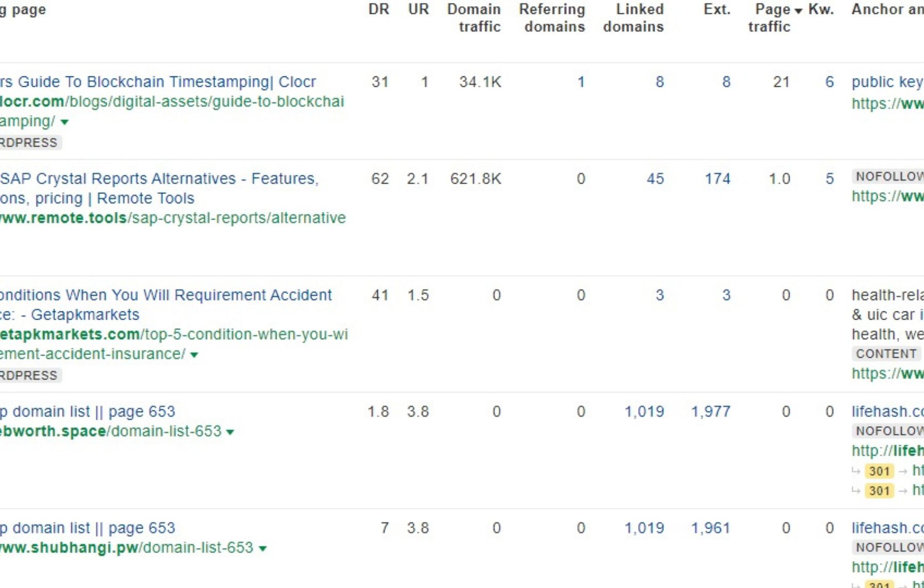
Task: Open shubhangi.pw 'domain list || page 653' title
Action: coord(88,528)
